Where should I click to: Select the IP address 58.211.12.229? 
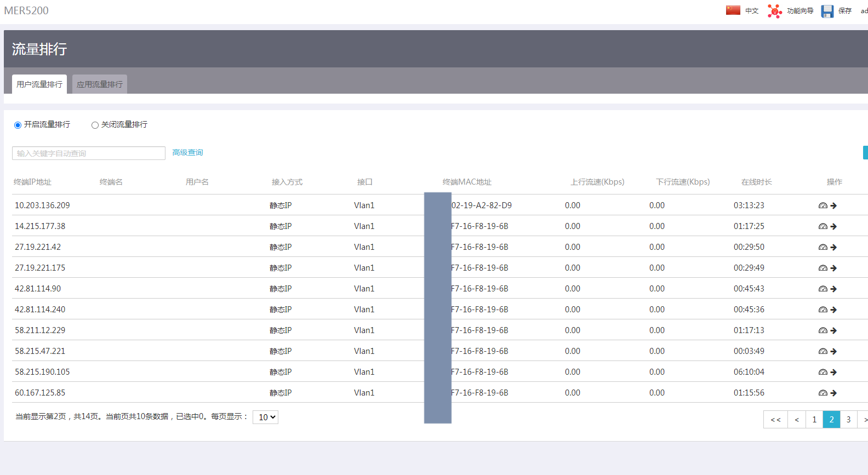(40, 330)
